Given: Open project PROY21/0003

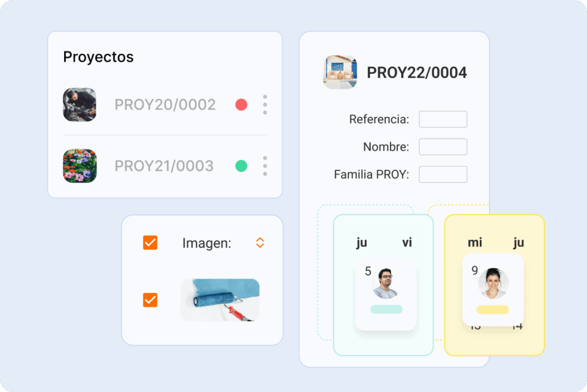Looking at the screenshot, I should pos(164,166).
